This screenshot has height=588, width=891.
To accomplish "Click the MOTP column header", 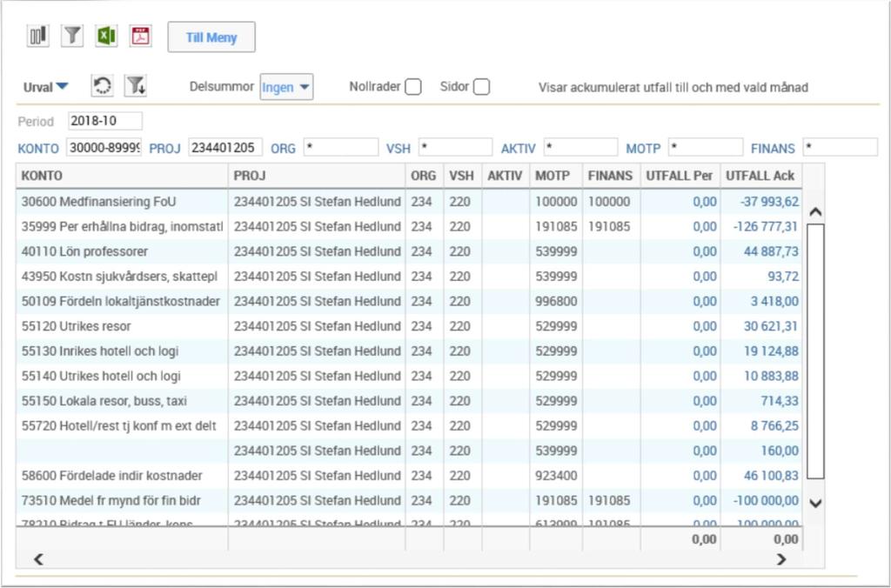I will click(556, 176).
